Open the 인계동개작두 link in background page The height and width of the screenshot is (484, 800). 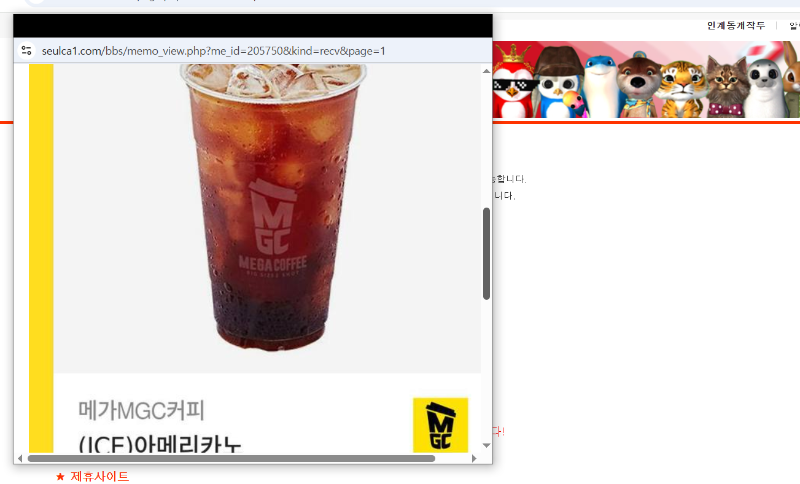[x=736, y=26]
